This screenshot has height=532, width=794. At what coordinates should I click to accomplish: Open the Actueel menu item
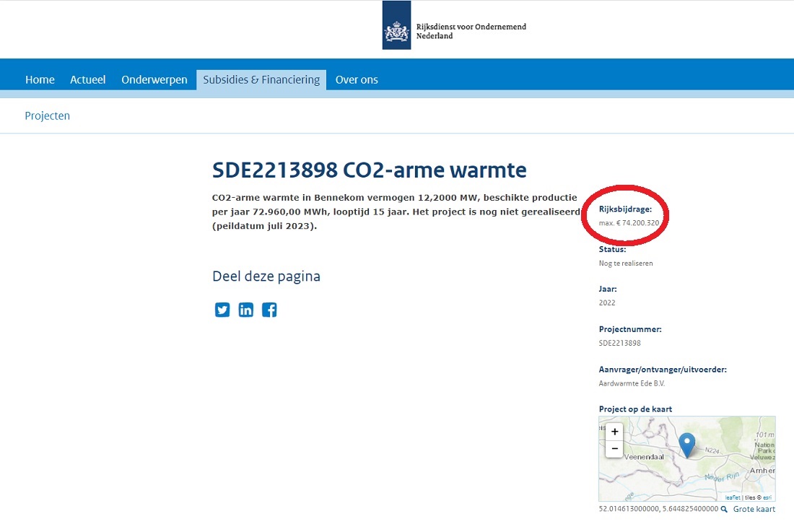pos(87,79)
